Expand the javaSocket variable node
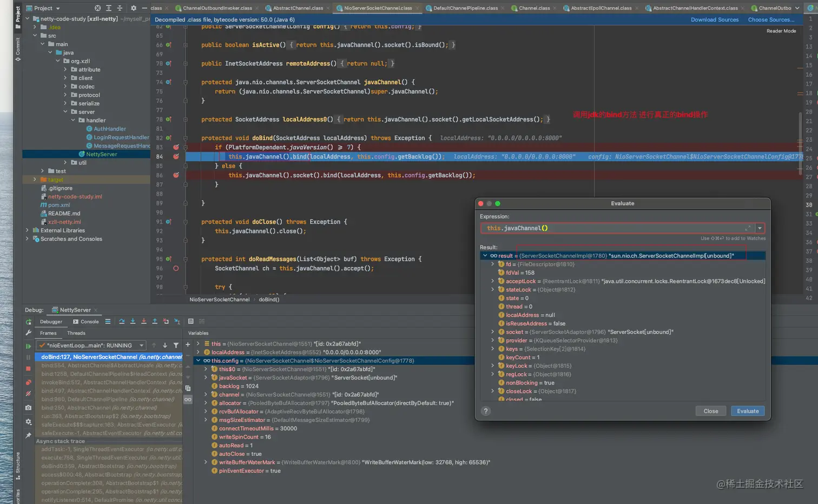 pyautogui.click(x=206, y=377)
